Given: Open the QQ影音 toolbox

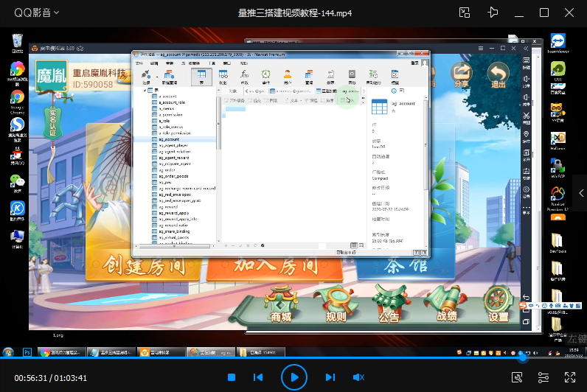Looking at the screenshot, I should [x=517, y=377].
